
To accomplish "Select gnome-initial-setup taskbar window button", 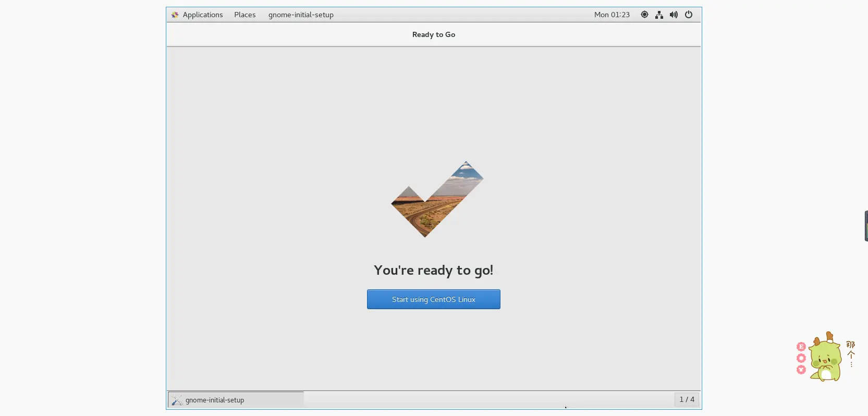I will point(236,400).
